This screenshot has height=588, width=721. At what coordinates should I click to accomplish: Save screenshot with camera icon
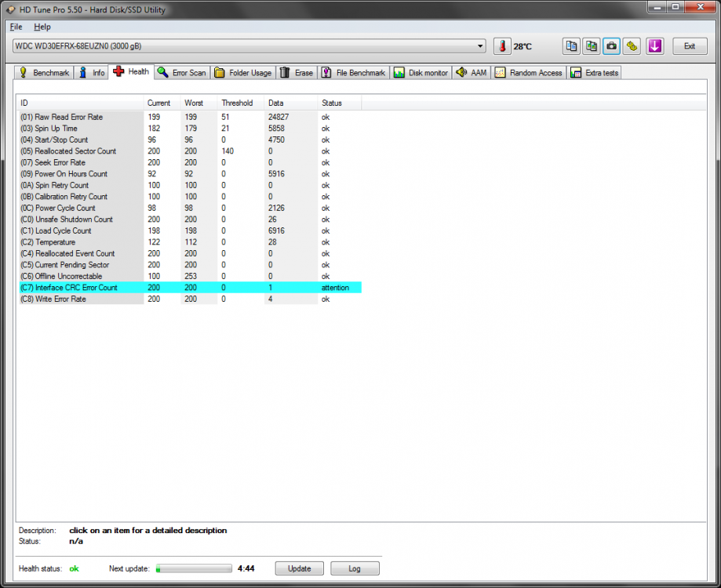click(612, 46)
